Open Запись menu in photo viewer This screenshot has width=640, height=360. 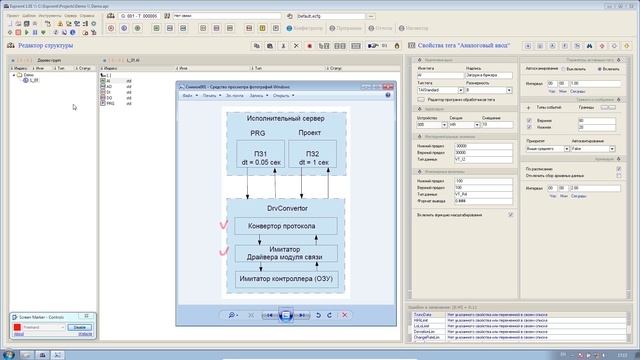[259, 96]
